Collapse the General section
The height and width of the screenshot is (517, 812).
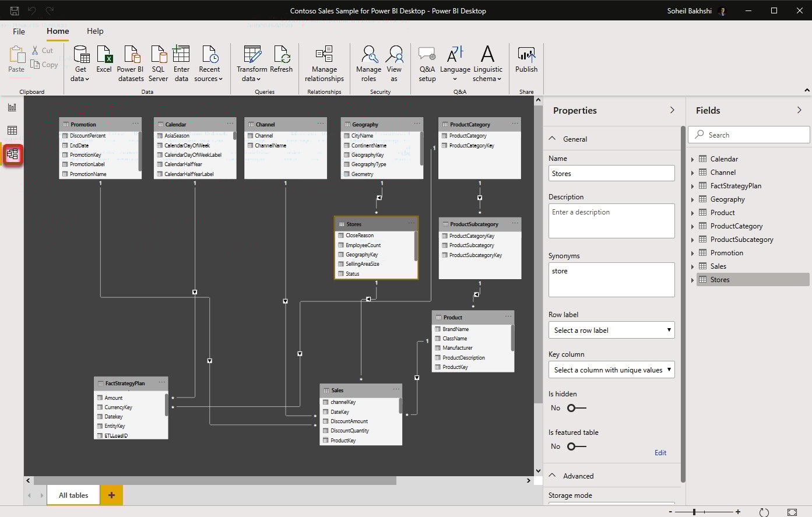coord(553,139)
